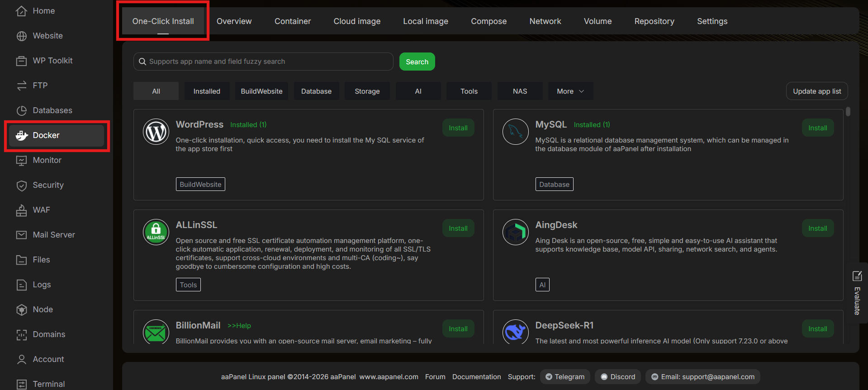Filter apps by All category
The height and width of the screenshot is (390, 868).
[x=156, y=91]
